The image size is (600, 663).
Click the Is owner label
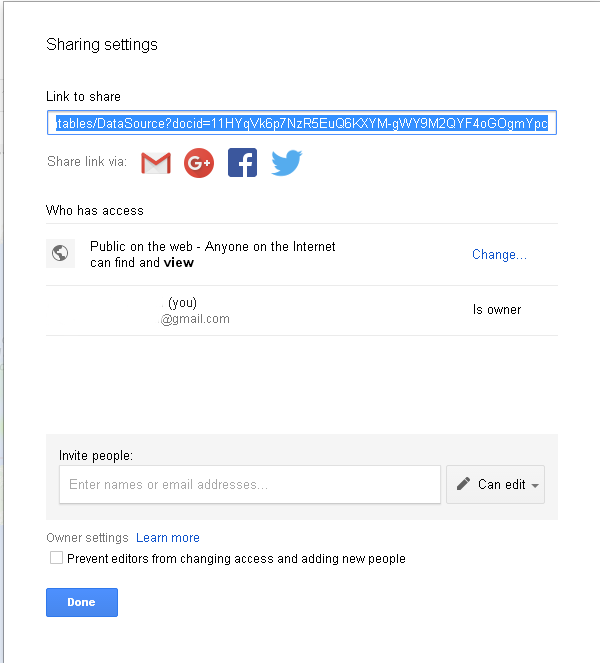tap(497, 310)
